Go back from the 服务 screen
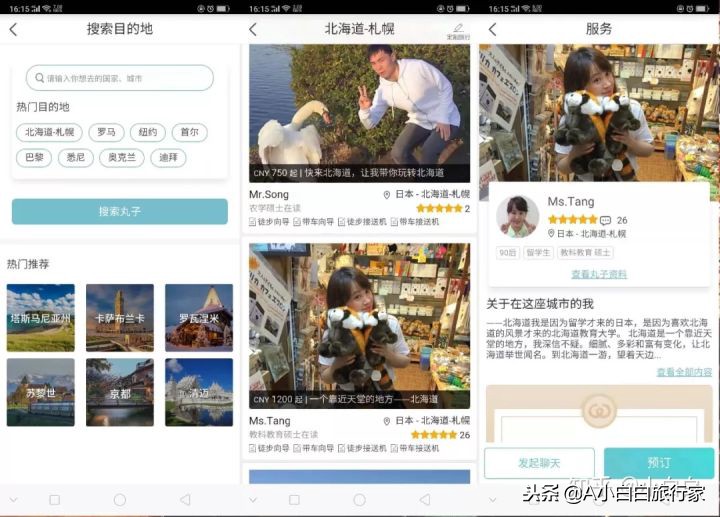Viewport: 720px width, 517px height. 493,30
